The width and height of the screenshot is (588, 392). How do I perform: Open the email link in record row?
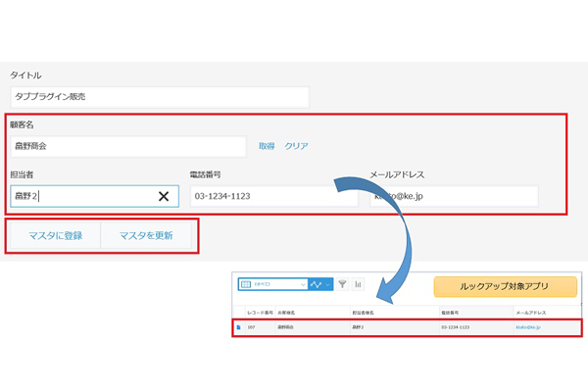pos(527,327)
